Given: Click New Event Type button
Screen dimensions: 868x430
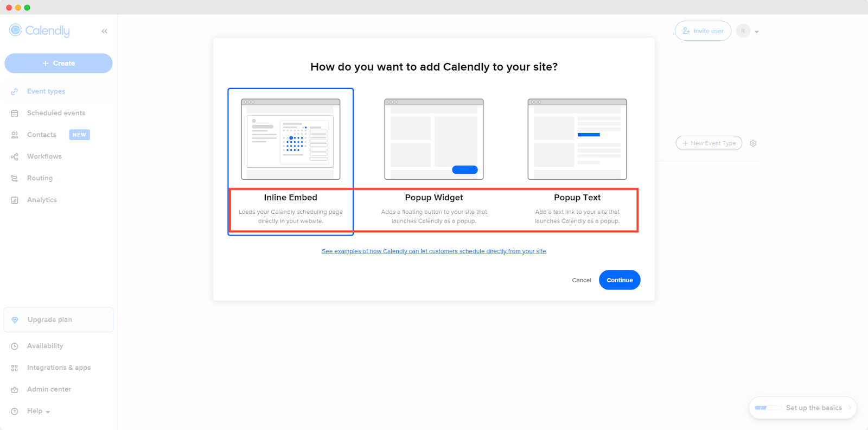Looking at the screenshot, I should [x=709, y=143].
